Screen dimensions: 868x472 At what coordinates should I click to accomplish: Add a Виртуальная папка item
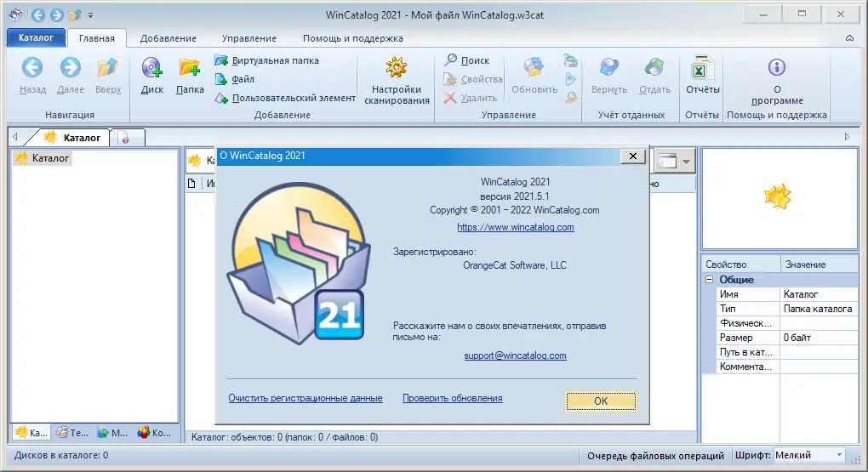click(x=267, y=60)
